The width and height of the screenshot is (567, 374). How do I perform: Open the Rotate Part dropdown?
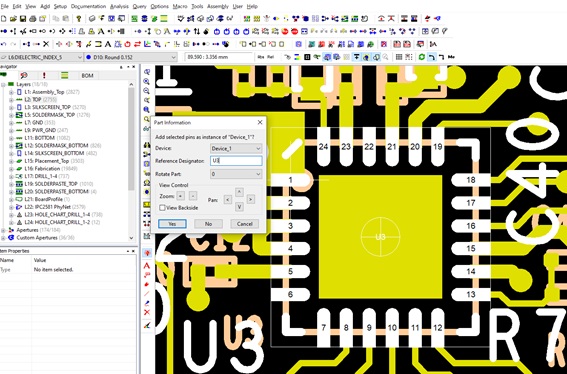(x=236, y=174)
